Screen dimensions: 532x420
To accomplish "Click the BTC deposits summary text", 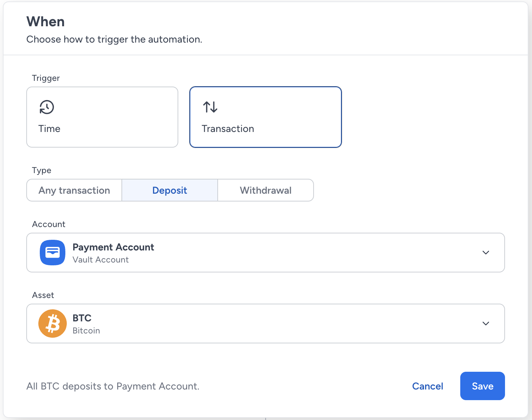I will [113, 386].
